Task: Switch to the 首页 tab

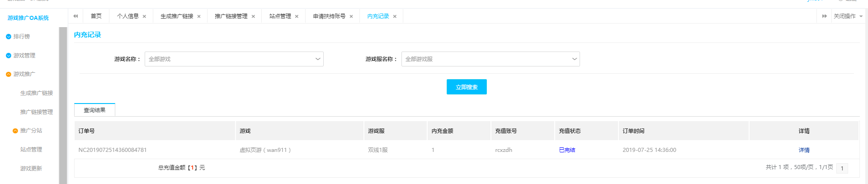Action: [96, 16]
